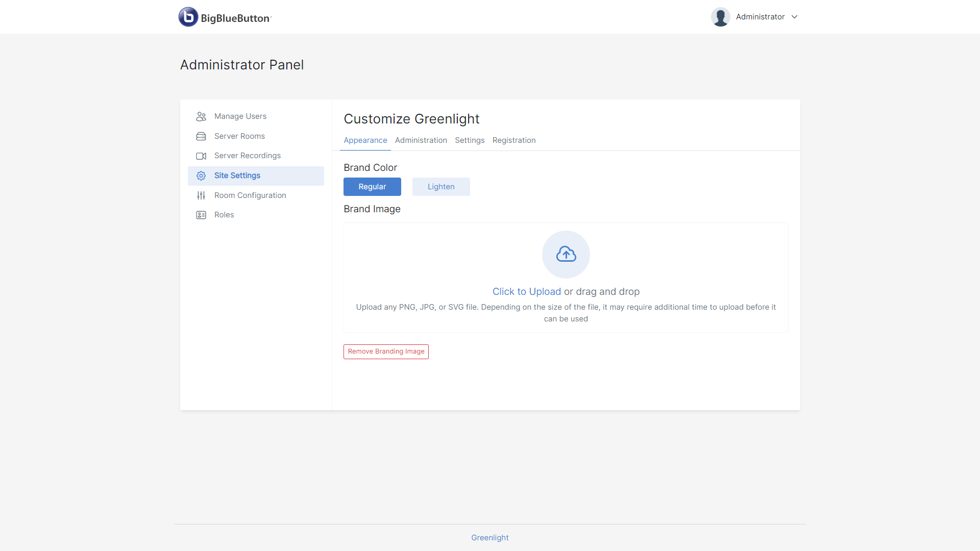Click the 'Upload any PNG, JPG, or SVG' hint text

point(566,313)
